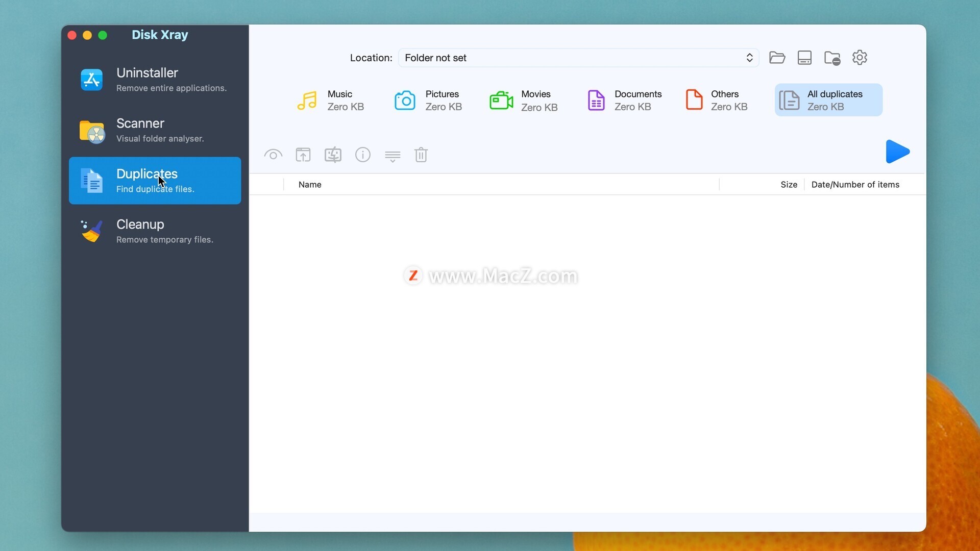The image size is (980, 551).
Task: Sort by Date/Number of items column
Action: pos(855,185)
